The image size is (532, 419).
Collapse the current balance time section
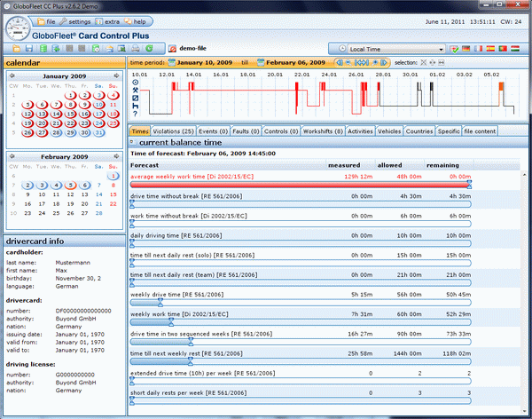[132, 142]
